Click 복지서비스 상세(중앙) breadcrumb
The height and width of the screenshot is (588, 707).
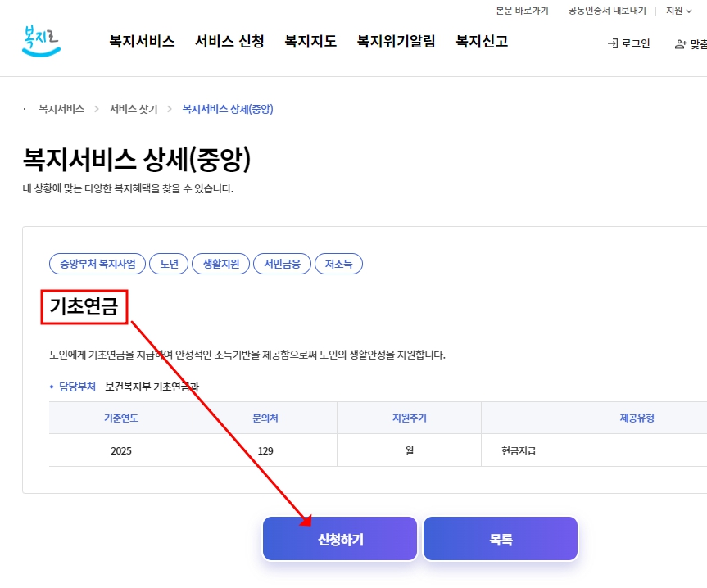pos(228,109)
